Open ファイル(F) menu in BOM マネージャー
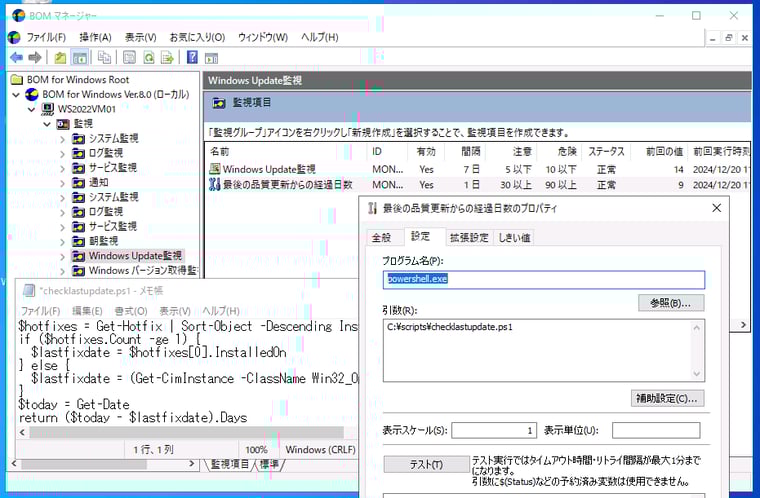The width and height of the screenshot is (760, 498). click(46, 37)
